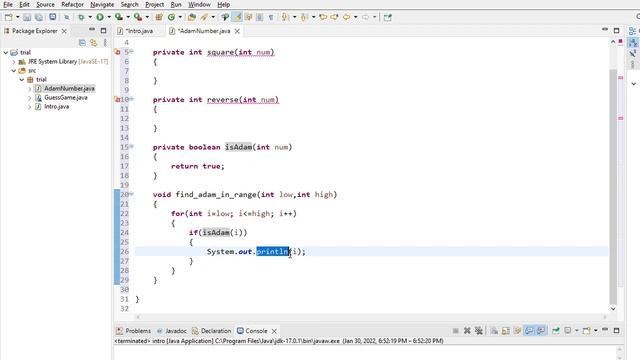Click red error indicator in overview ruler

(620, 42)
